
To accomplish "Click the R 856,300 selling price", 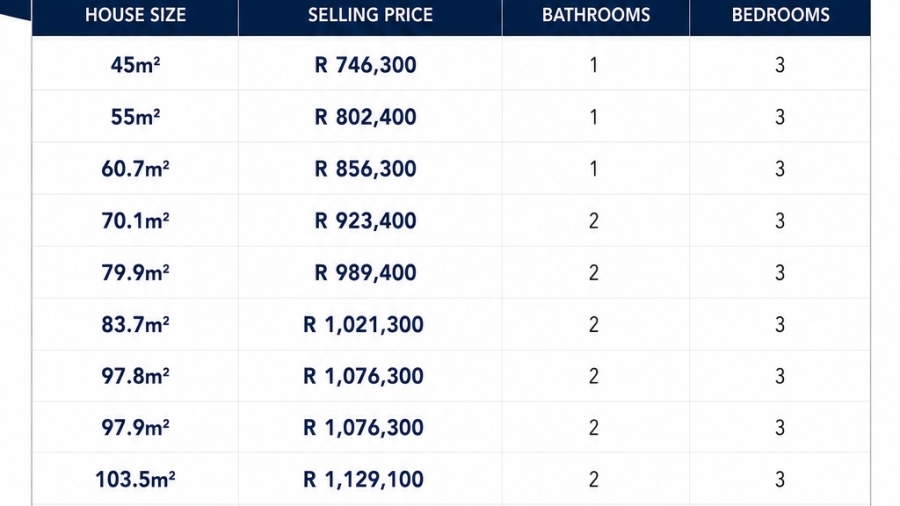I will 365,169.
